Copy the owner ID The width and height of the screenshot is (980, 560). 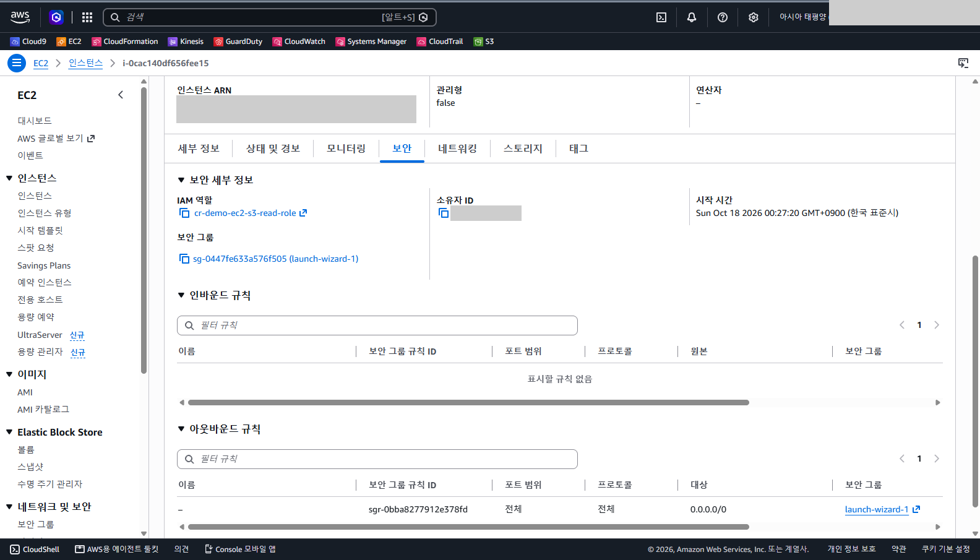444,213
